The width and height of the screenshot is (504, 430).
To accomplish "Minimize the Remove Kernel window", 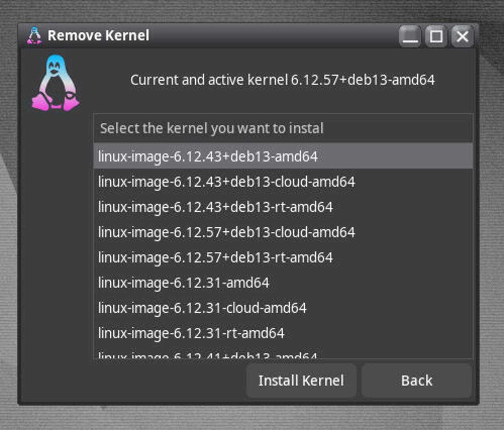I will (410, 37).
